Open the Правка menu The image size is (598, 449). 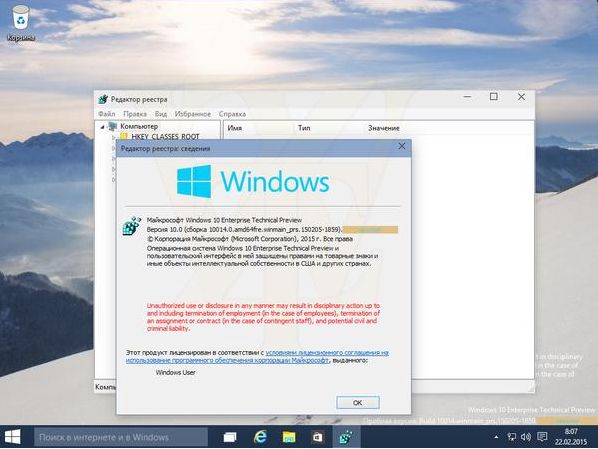(135, 114)
